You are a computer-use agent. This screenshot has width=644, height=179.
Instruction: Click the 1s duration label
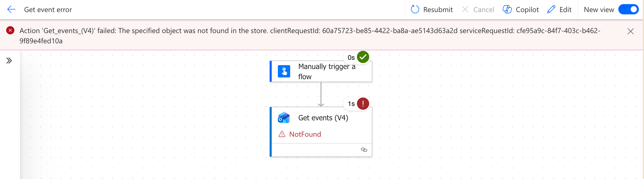pos(351,104)
